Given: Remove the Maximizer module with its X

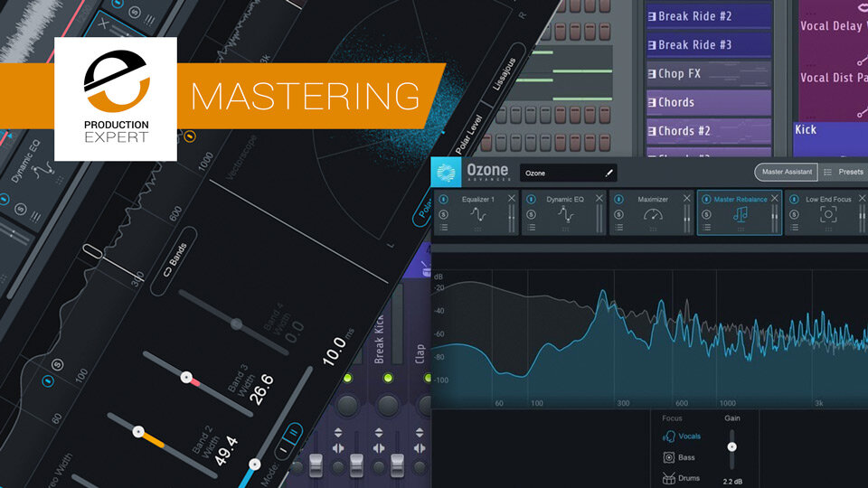Looking at the screenshot, I should (686, 198).
